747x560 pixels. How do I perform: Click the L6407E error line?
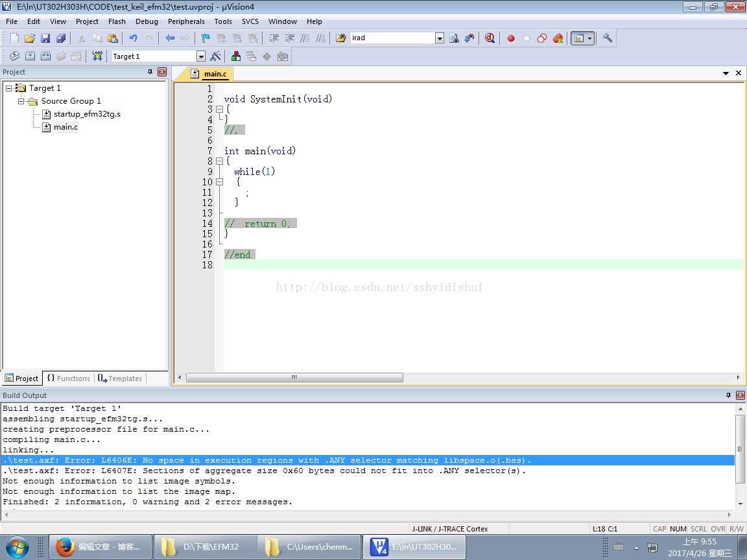click(264, 471)
